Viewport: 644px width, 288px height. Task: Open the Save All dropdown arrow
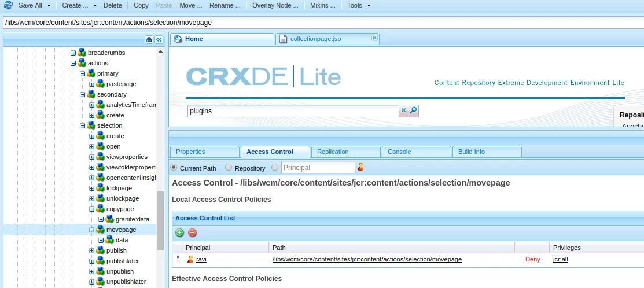[x=49, y=5]
